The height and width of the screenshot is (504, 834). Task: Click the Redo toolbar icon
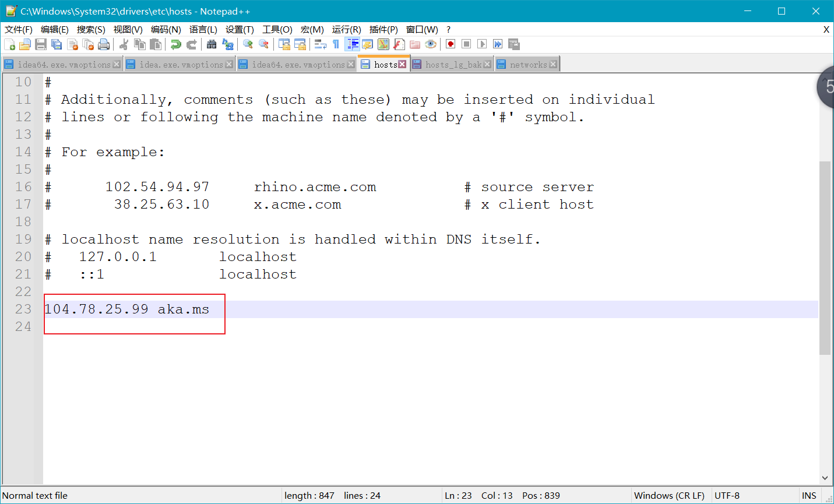pos(191,44)
